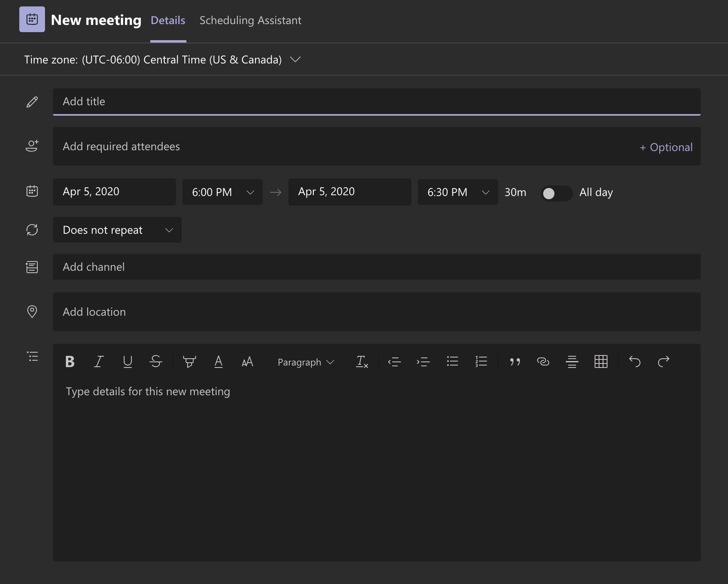Open the Paragraph style dropdown
Image resolution: width=728 pixels, height=584 pixels.
306,362
